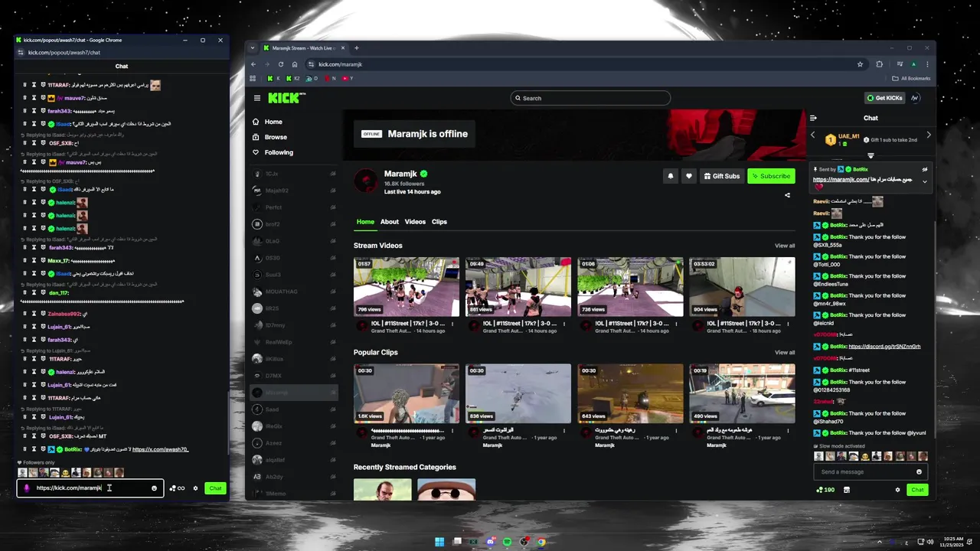Open the x.com/awash70_ link in popout chat
This screenshot has width=980, height=551.
coord(160,449)
